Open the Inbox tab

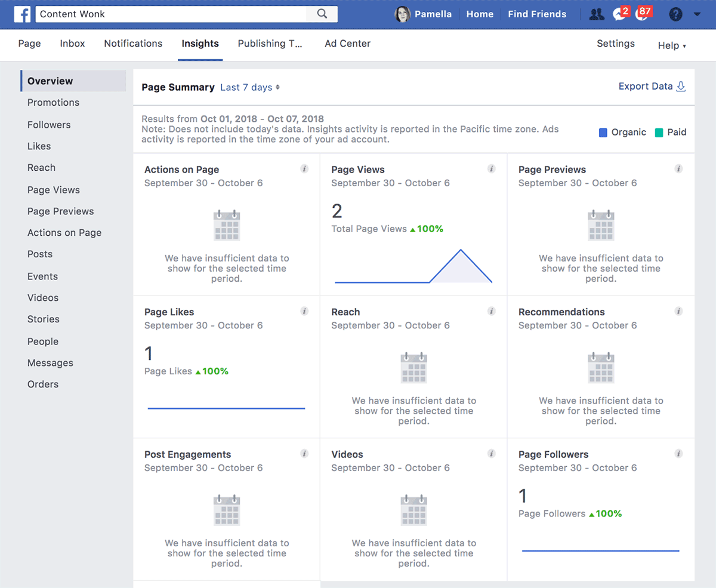[x=73, y=44]
